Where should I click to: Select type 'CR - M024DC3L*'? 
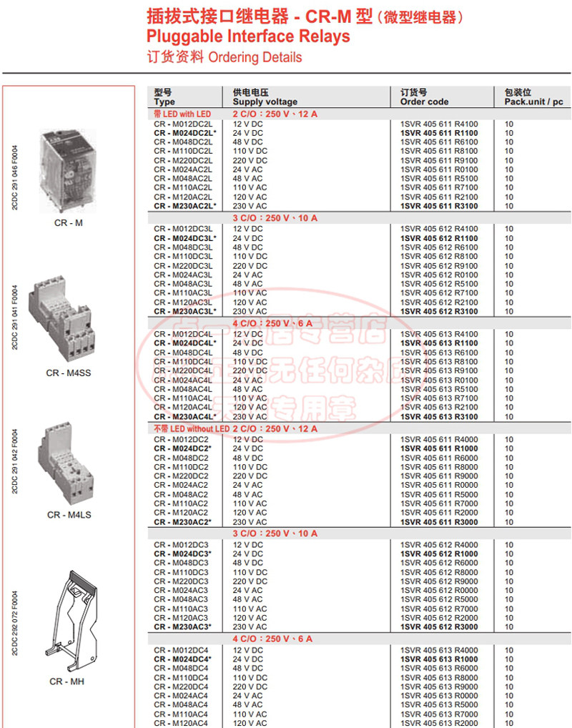tap(184, 238)
